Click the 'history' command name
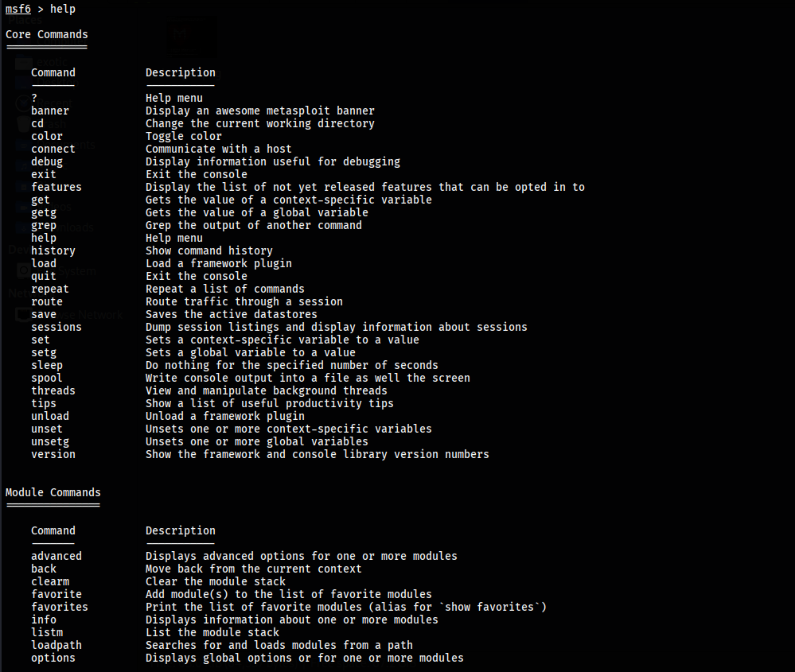This screenshot has width=795, height=672. tap(53, 251)
